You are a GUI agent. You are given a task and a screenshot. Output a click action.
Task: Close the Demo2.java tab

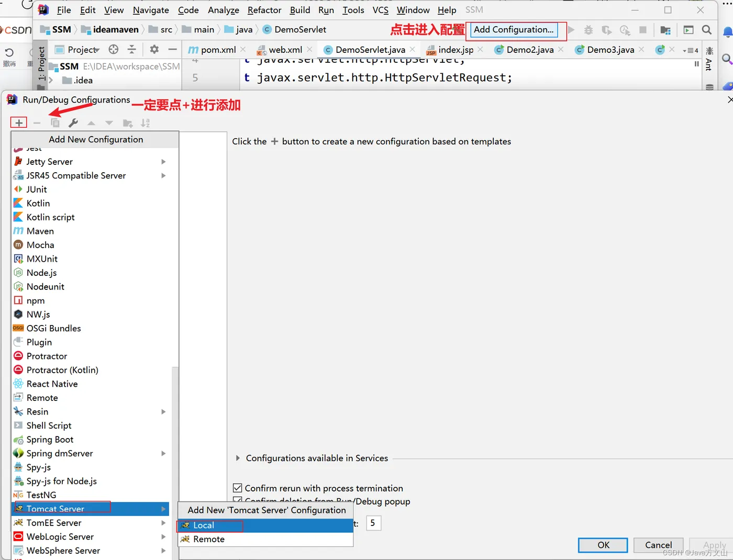coord(561,49)
